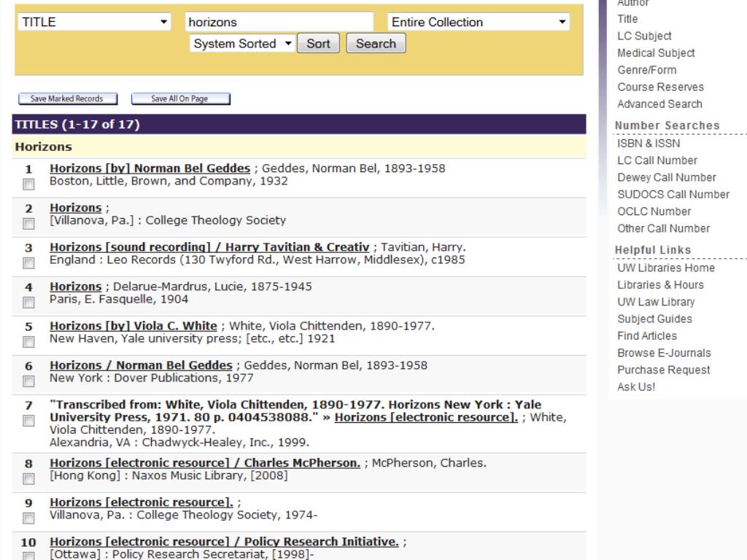
Task: Open the Course Reserves link
Action: tap(660, 87)
